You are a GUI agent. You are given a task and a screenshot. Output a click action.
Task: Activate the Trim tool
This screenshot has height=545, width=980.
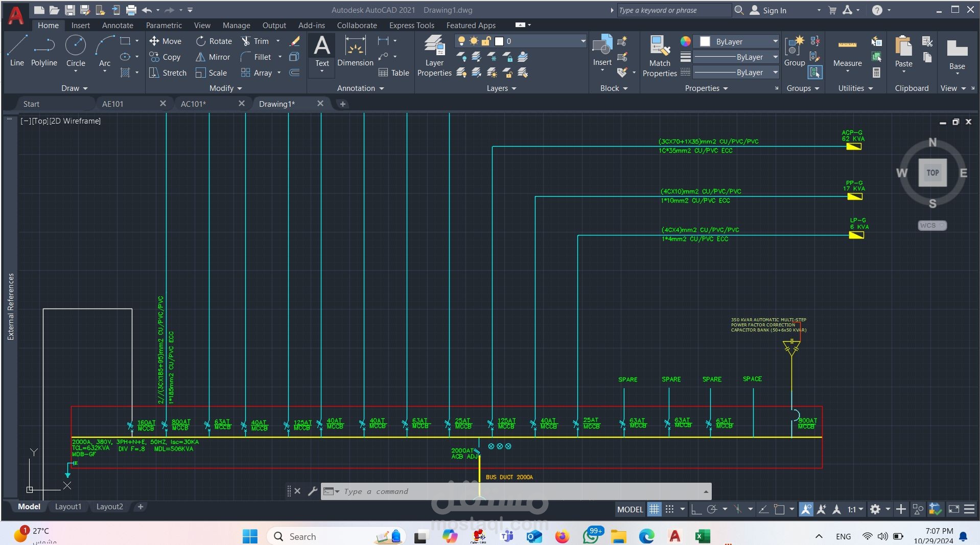click(x=255, y=41)
